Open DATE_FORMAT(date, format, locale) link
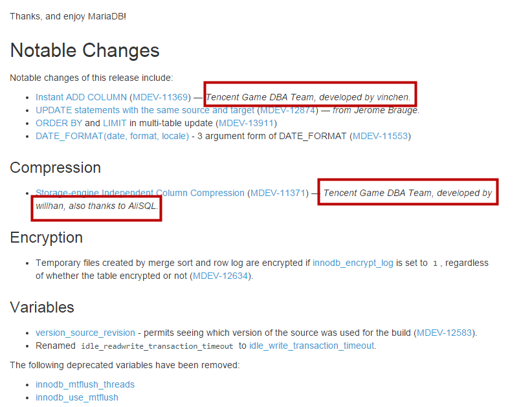This screenshot has width=532, height=407. coord(113,136)
